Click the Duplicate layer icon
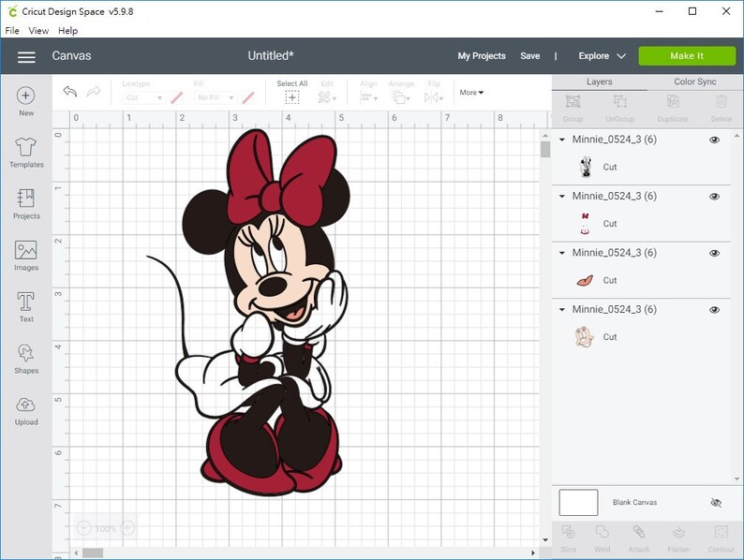The height and width of the screenshot is (560, 744). click(673, 101)
